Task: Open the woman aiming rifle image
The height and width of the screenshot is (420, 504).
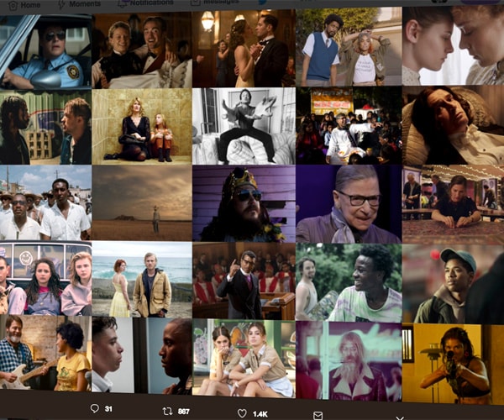Action: [453, 364]
